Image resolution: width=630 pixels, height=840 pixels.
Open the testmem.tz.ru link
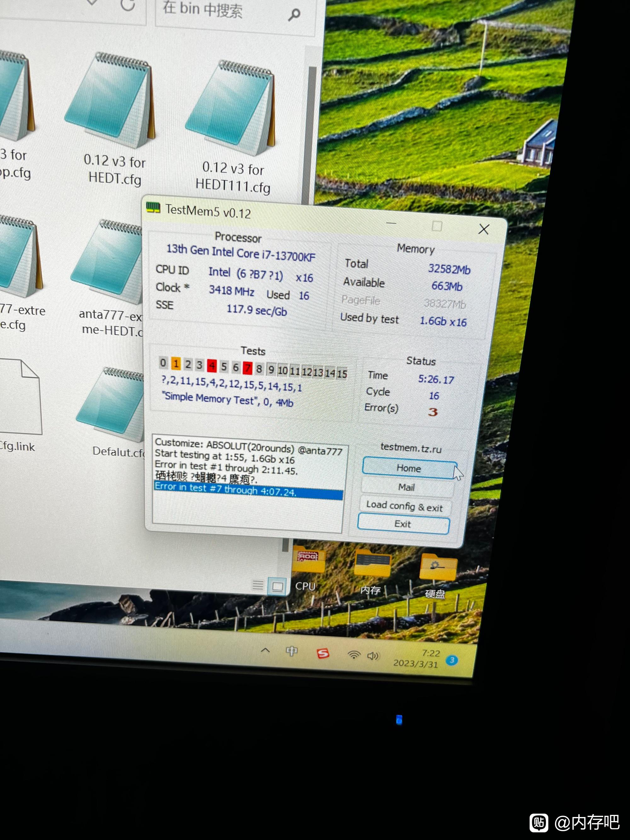click(411, 448)
